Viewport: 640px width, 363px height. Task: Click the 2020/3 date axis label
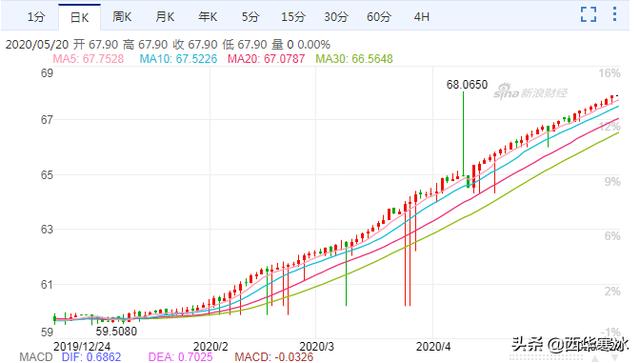pos(317,347)
